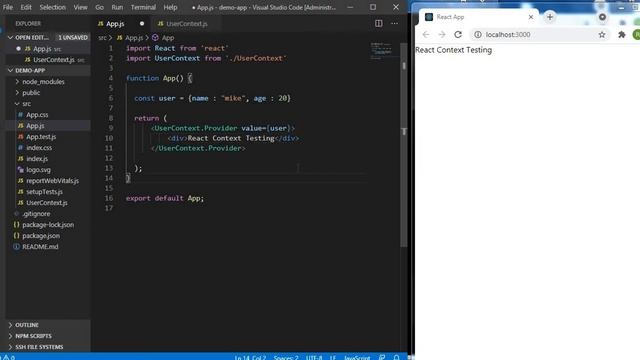Click Spaces: 2 indentation status

coord(286,357)
